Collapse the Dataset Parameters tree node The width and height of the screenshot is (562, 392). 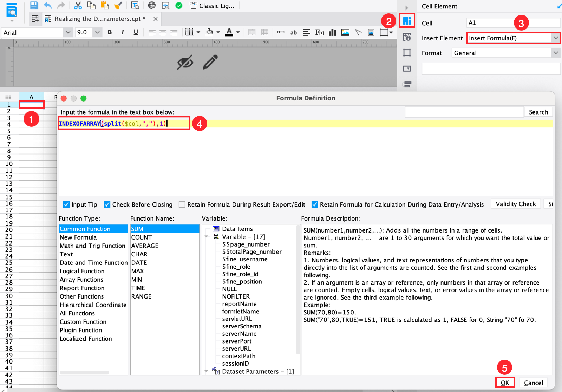coord(207,371)
